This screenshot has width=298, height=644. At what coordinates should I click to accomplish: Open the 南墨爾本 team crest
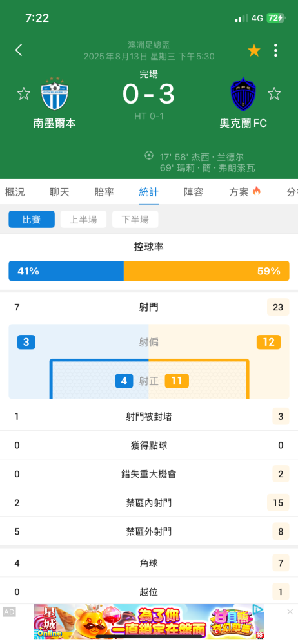[x=55, y=93]
